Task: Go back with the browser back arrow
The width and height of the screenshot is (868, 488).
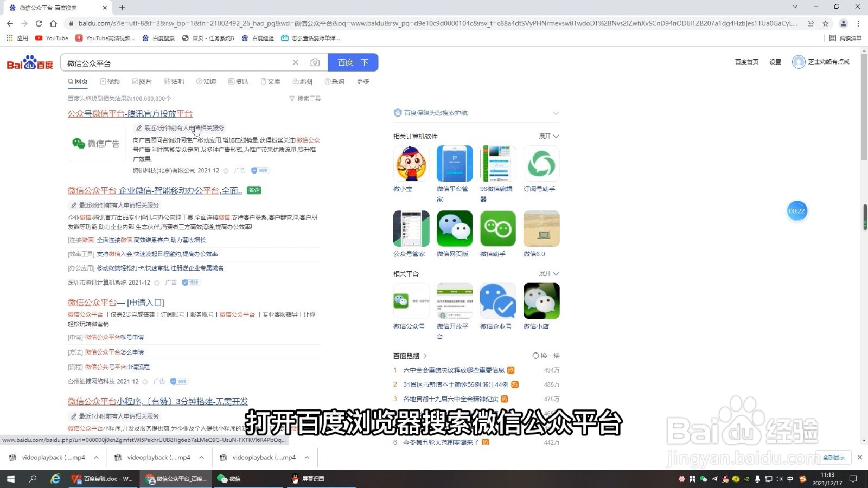Action: pyautogui.click(x=10, y=23)
